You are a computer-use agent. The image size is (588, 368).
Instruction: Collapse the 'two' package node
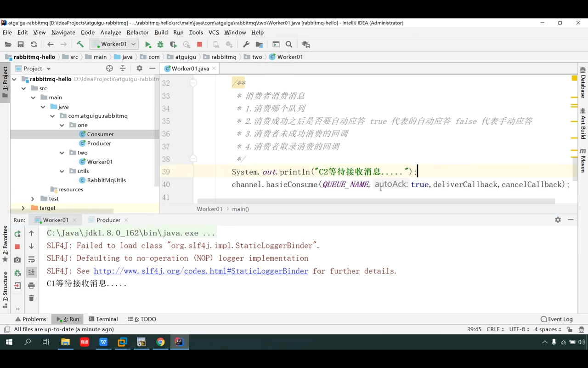[62, 153]
